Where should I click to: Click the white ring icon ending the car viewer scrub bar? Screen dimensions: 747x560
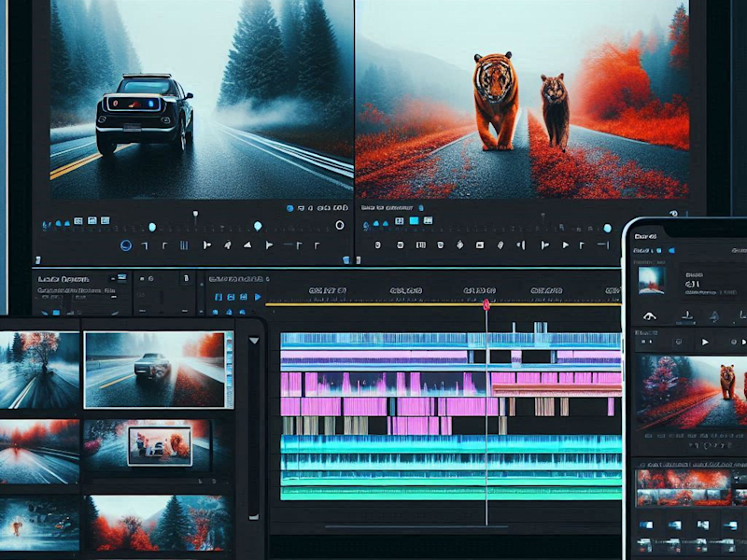point(340,225)
